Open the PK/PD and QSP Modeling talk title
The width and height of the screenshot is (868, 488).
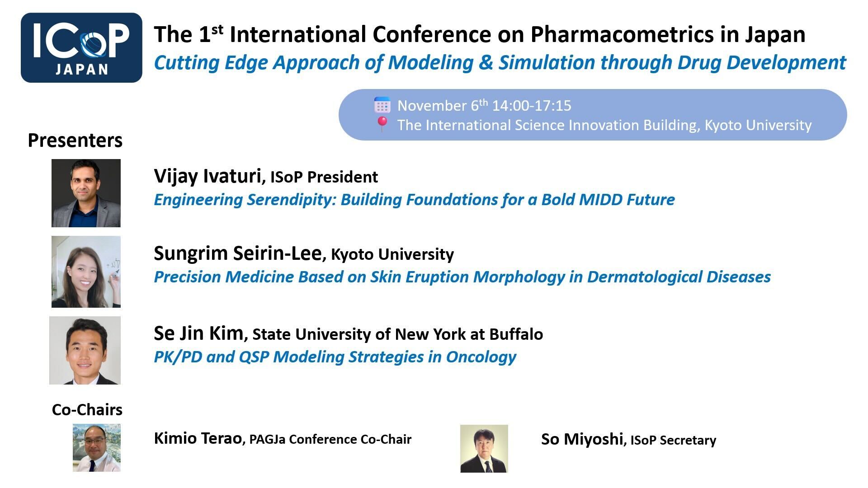click(335, 357)
